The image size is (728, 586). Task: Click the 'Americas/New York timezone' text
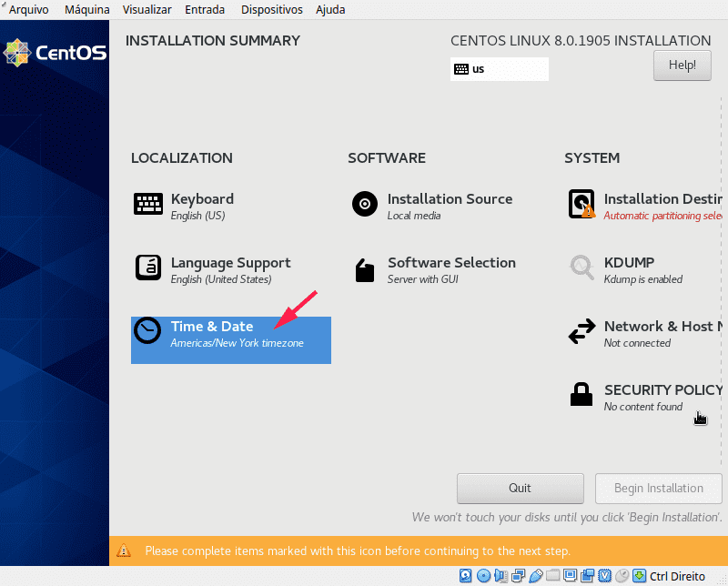pyautogui.click(x=237, y=343)
